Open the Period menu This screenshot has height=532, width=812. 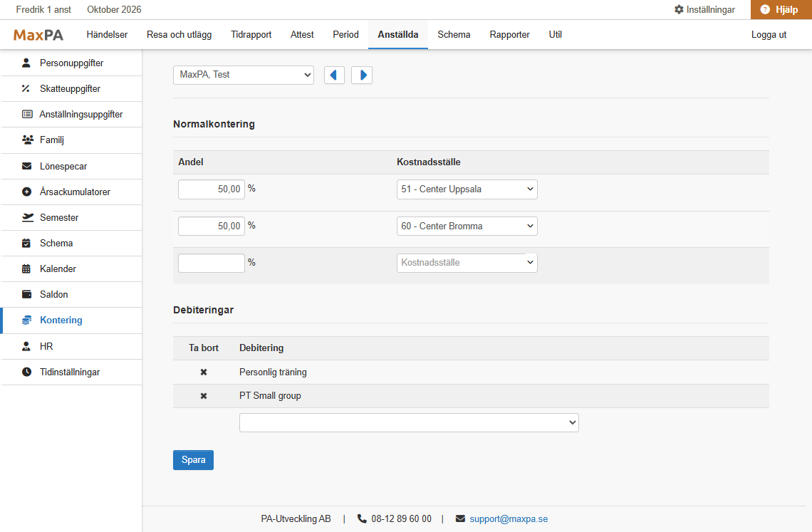(x=345, y=35)
